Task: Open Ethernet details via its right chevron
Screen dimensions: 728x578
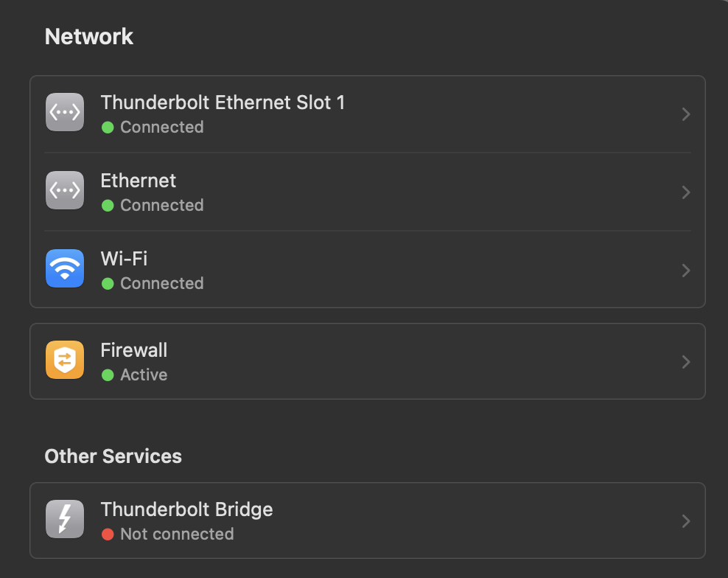Action: click(x=686, y=192)
